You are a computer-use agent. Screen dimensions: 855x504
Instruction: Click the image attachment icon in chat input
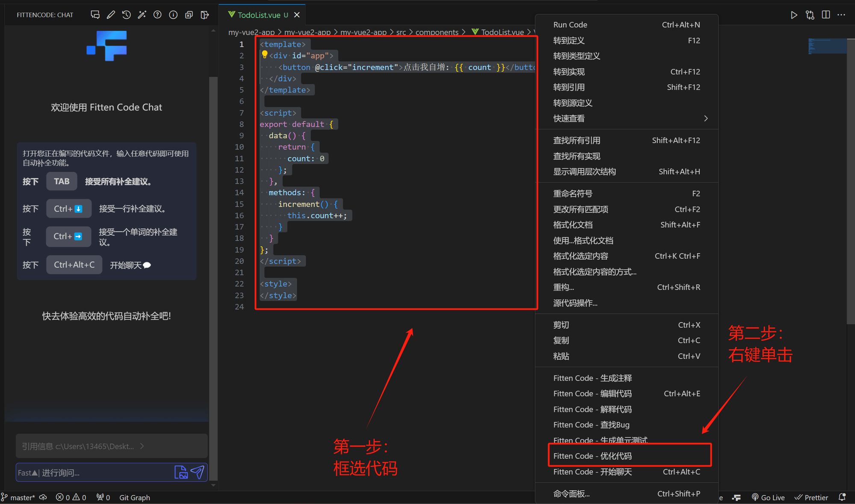coord(181,472)
